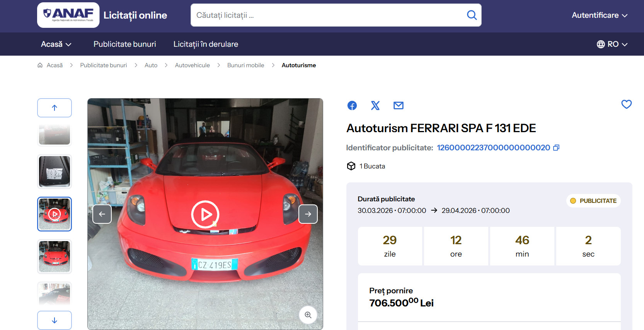Viewport: 644px width, 330px height.
Task: Go to Licitații în derulare
Action: click(x=206, y=44)
